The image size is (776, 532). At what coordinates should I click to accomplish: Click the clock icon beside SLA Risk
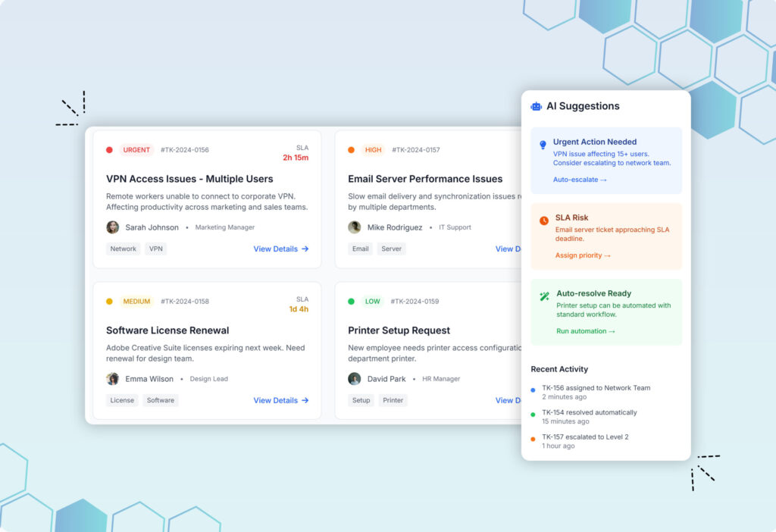tap(544, 221)
